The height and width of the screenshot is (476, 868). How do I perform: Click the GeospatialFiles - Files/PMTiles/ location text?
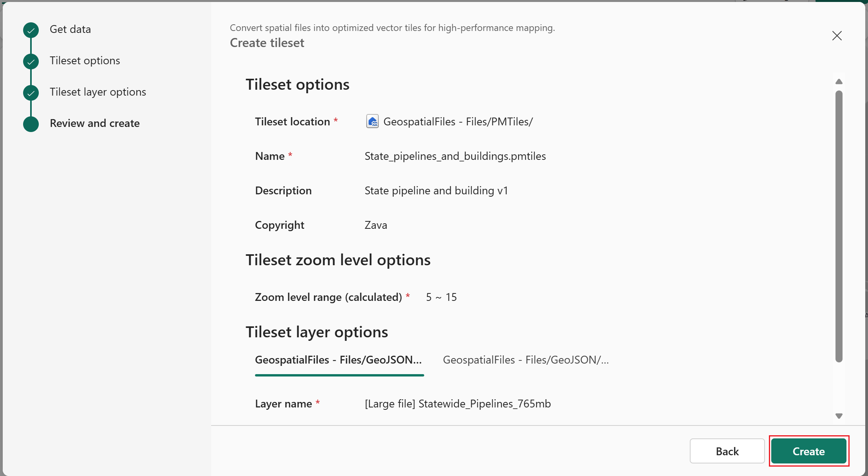(x=458, y=122)
